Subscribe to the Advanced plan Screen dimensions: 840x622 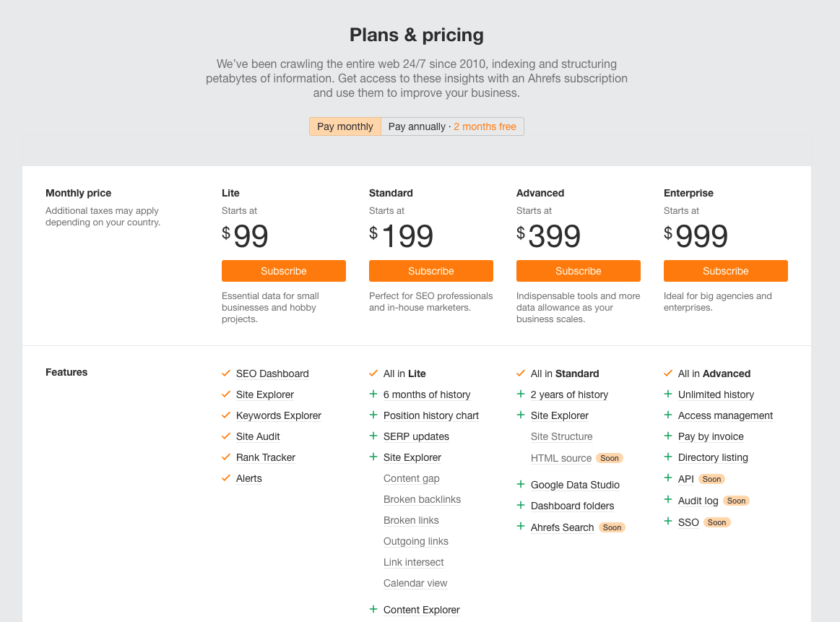click(579, 271)
